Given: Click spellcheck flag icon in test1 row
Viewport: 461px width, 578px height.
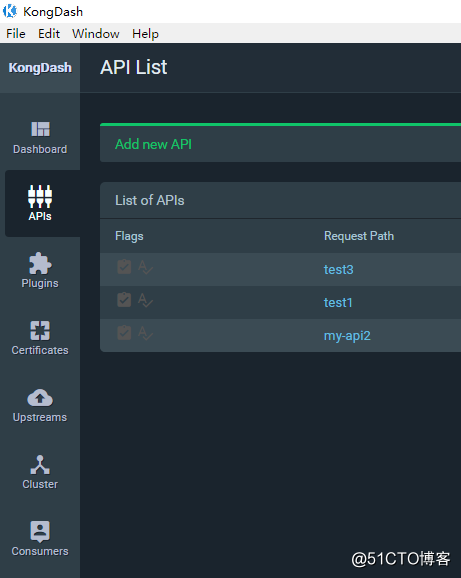Looking at the screenshot, I should click(145, 300).
